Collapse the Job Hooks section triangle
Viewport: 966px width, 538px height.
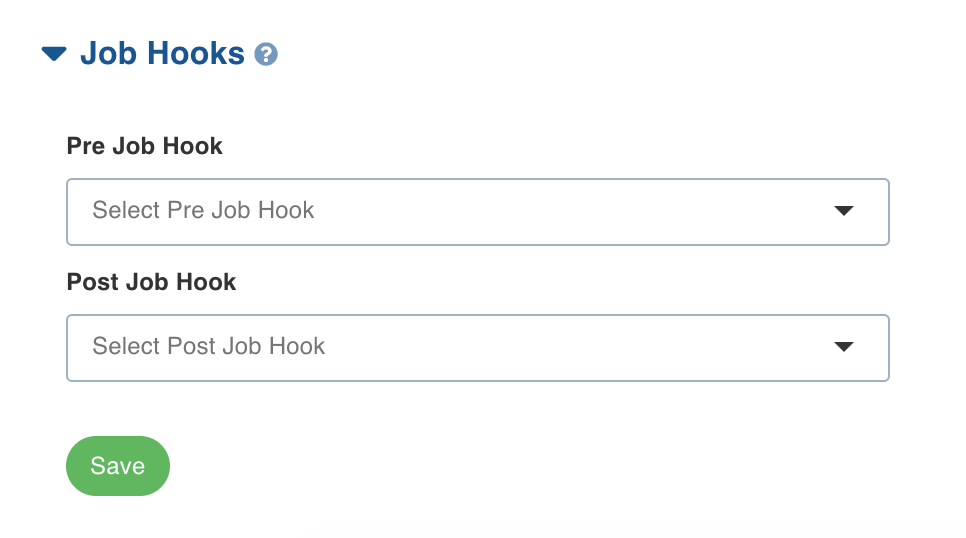coord(54,54)
